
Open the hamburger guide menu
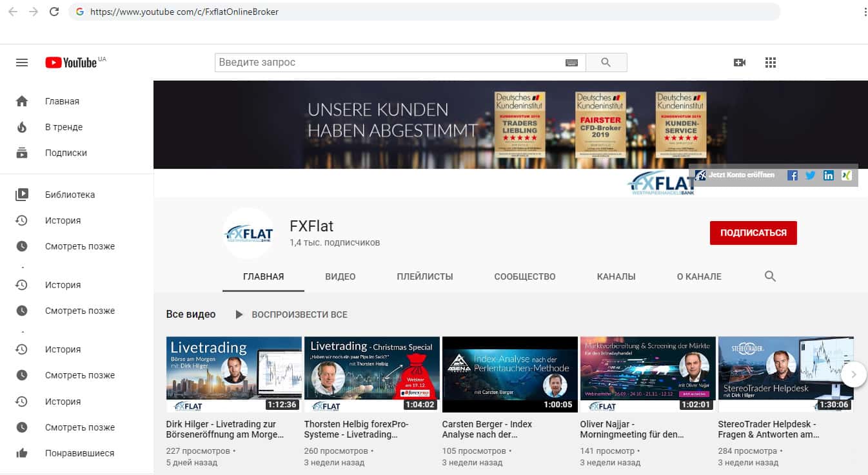[x=22, y=63]
